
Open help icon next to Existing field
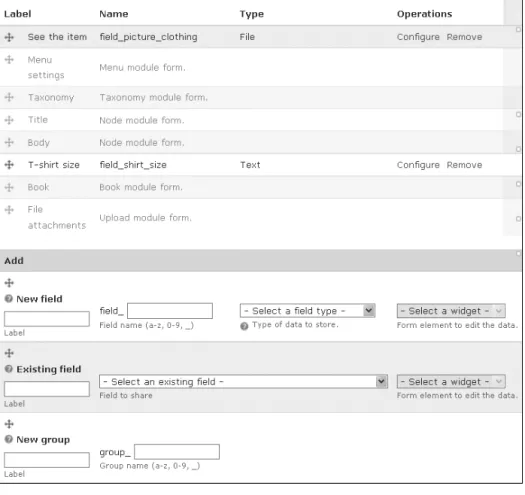(9, 369)
